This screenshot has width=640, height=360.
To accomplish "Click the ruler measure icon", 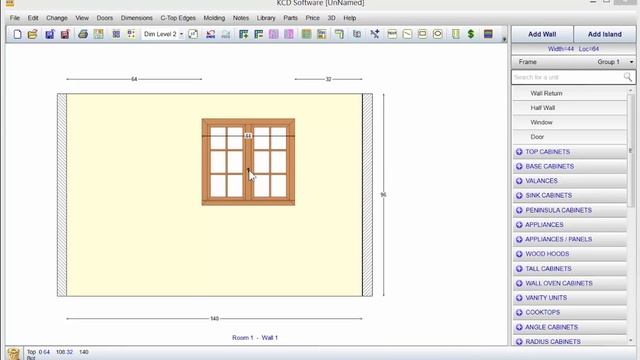I will coord(392,34).
